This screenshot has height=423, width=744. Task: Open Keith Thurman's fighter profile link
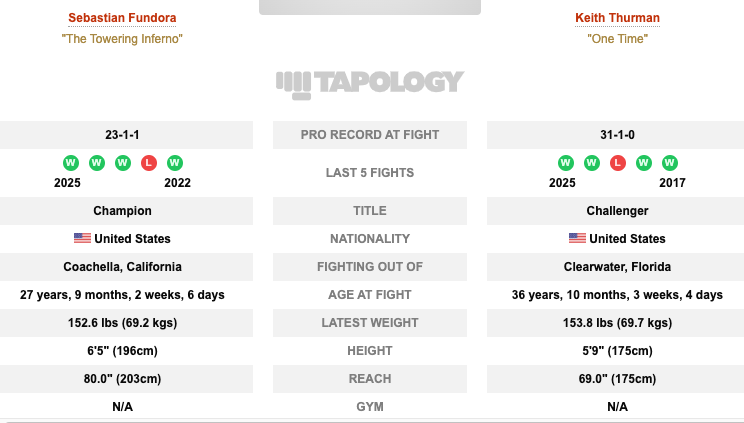[x=617, y=18]
